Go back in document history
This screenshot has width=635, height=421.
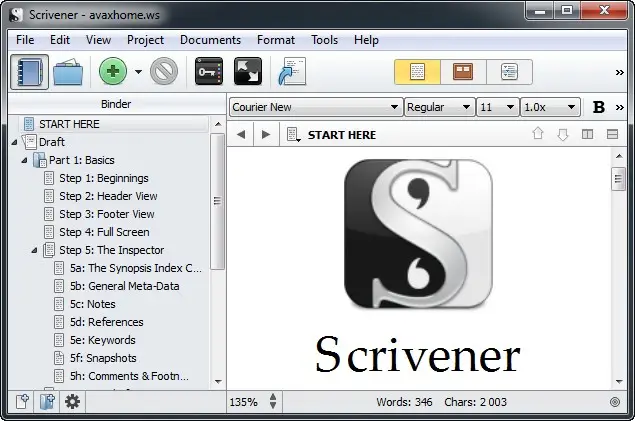[x=241, y=134]
